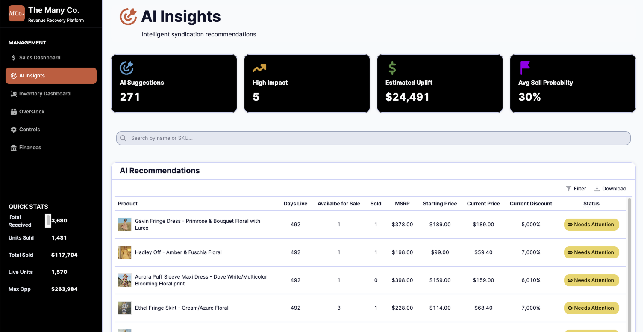Click the Finances bank icon
This screenshot has height=332, width=644.
point(14,148)
